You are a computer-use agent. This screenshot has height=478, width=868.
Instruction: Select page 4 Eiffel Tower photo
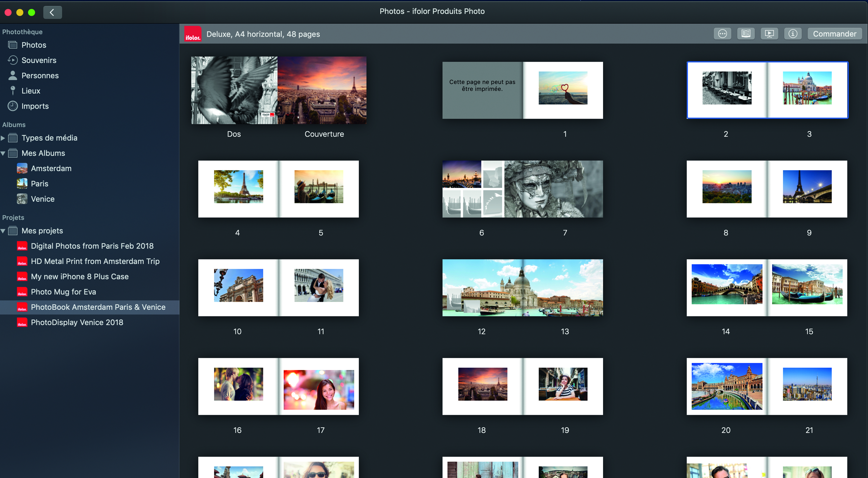[239, 186]
